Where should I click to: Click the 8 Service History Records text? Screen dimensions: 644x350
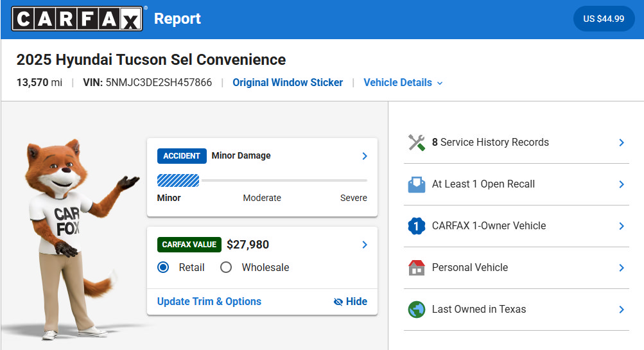click(x=491, y=142)
